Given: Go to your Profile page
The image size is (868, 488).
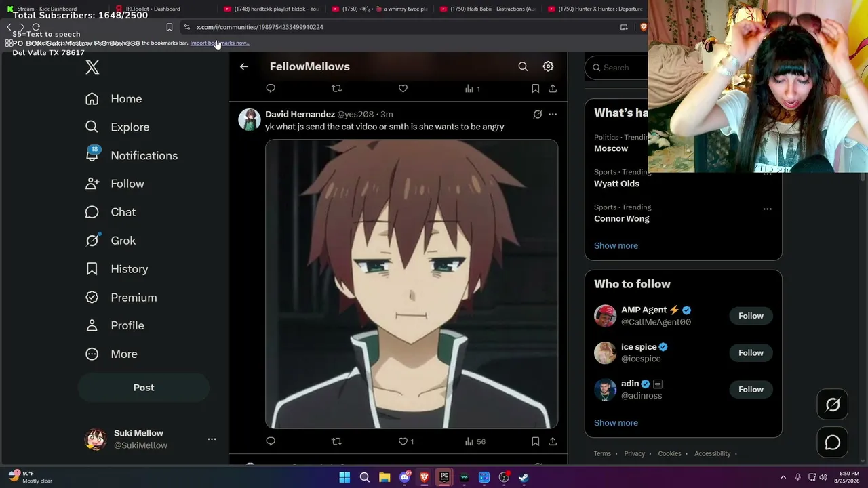Looking at the screenshot, I should (114, 326).
